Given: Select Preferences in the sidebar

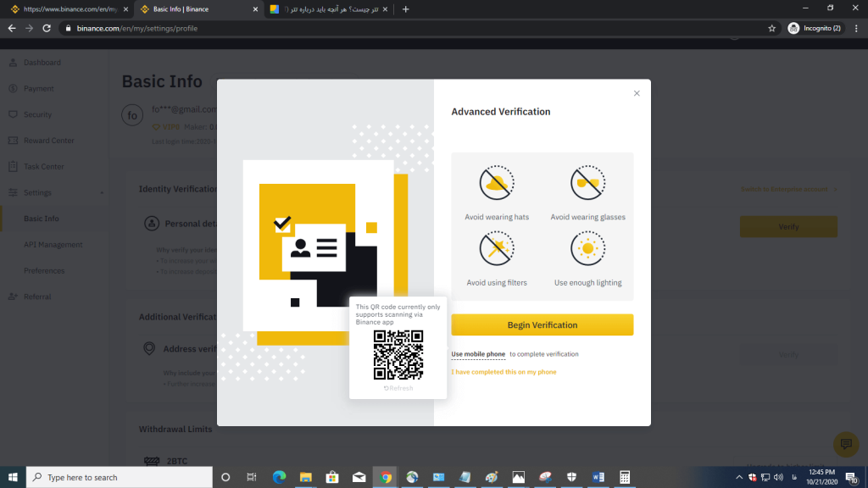Looking at the screenshot, I should pyautogui.click(x=44, y=270).
